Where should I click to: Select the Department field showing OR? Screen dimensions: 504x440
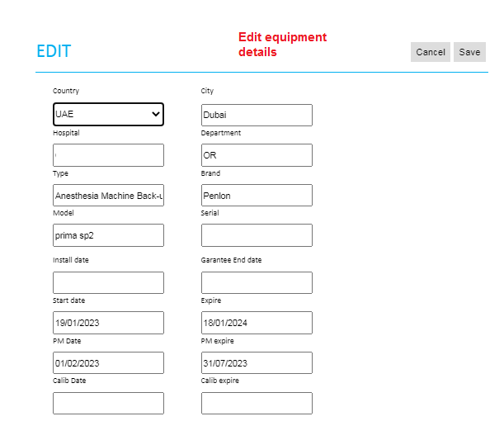coord(257,155)
